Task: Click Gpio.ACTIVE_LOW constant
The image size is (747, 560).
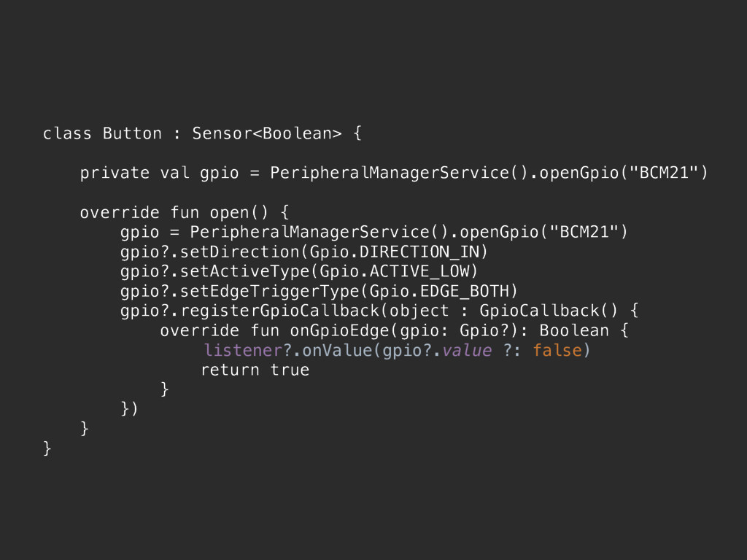Action: pyautogui.click(x=394, y=271)
